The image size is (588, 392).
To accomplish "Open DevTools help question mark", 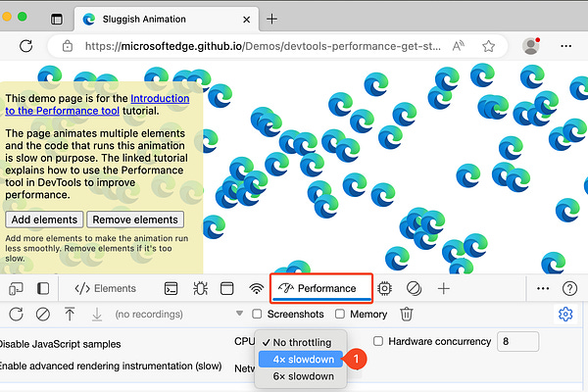I will pos(569,288).
